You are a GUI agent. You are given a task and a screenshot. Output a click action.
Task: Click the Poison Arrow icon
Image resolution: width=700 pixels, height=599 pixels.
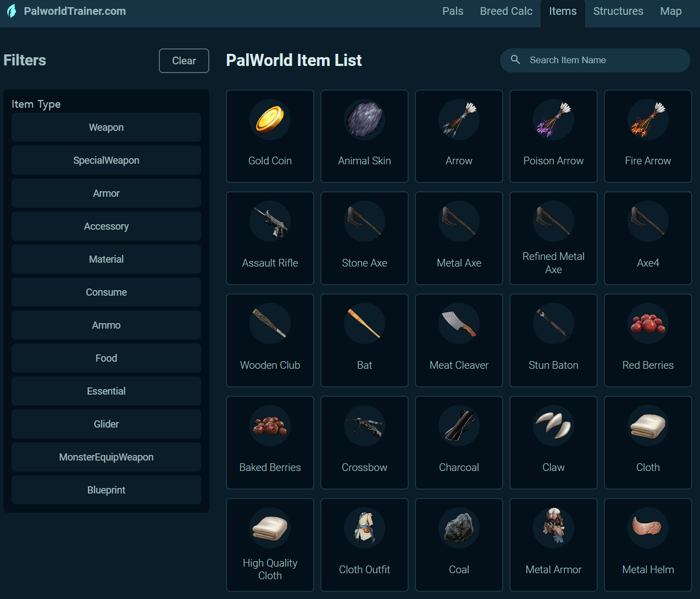click(x=553, y=119)
